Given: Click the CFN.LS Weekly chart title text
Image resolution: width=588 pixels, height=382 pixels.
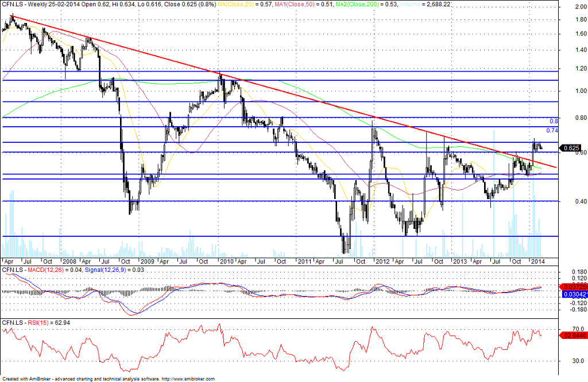Looking at the screenshot, I should pos(29,3).
